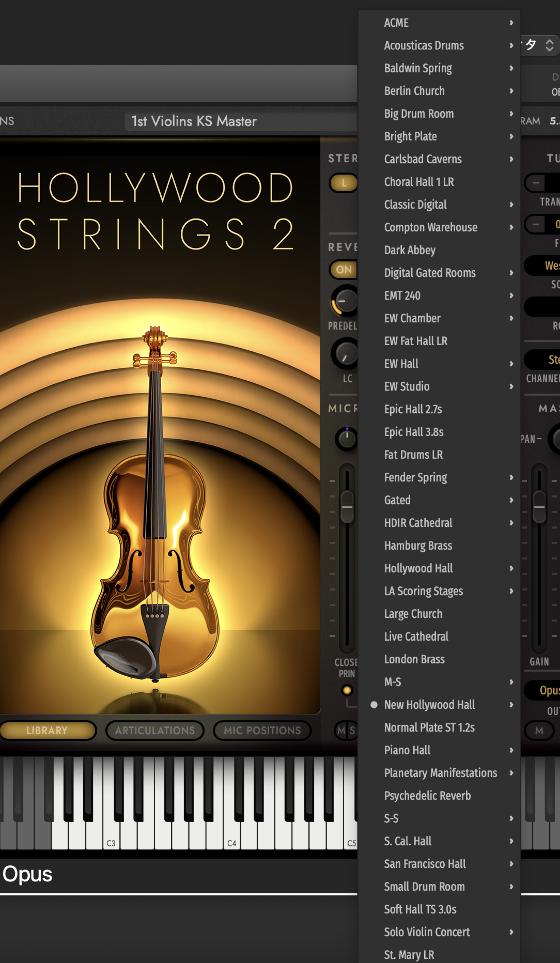Click the Close mic volume fader
Viewport: 560px width, 963px height.
347,508
